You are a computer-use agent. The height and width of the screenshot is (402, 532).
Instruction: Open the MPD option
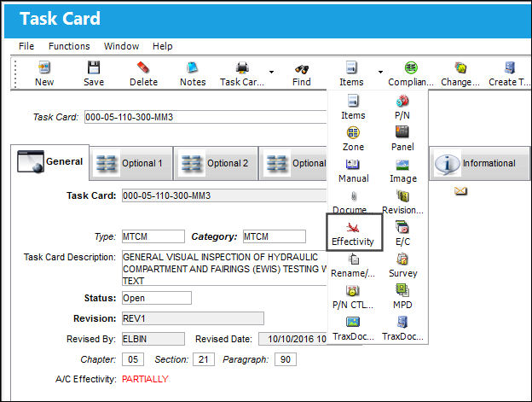click(x=402, y=297)
